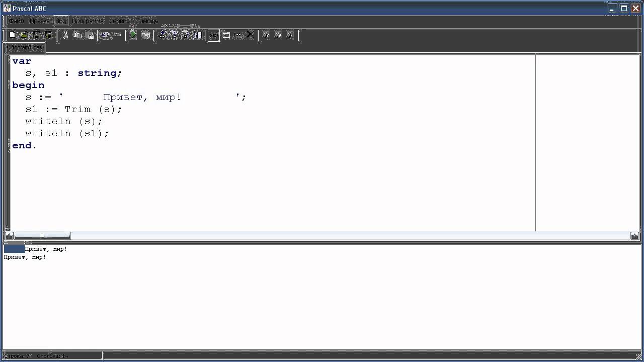This screenshot has width=644, height=362.
Task: Save all files toolbar icon
Action: (49, 35)
